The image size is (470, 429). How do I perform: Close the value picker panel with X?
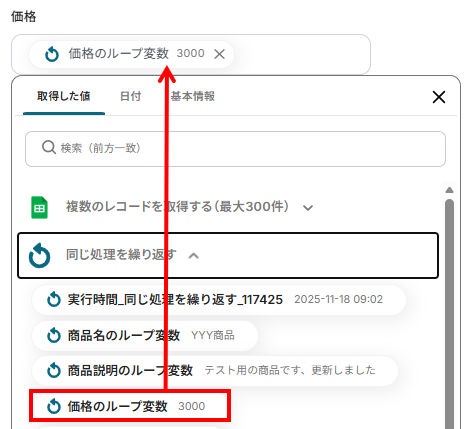[x=439, y=97]
